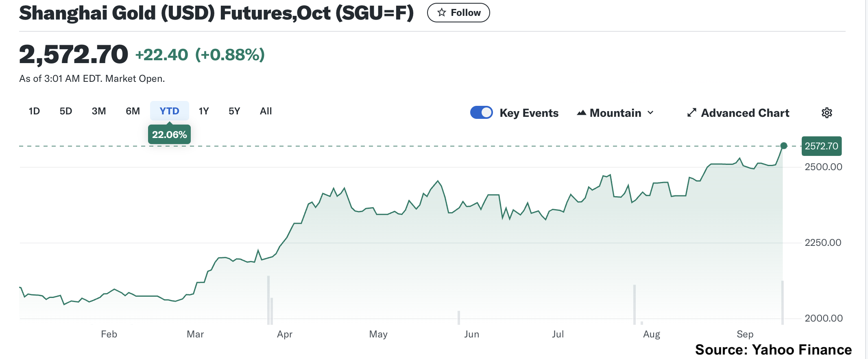868x359 pixels.
Task: Toggle the Key Events switch off
Action: tap(481, 113)
